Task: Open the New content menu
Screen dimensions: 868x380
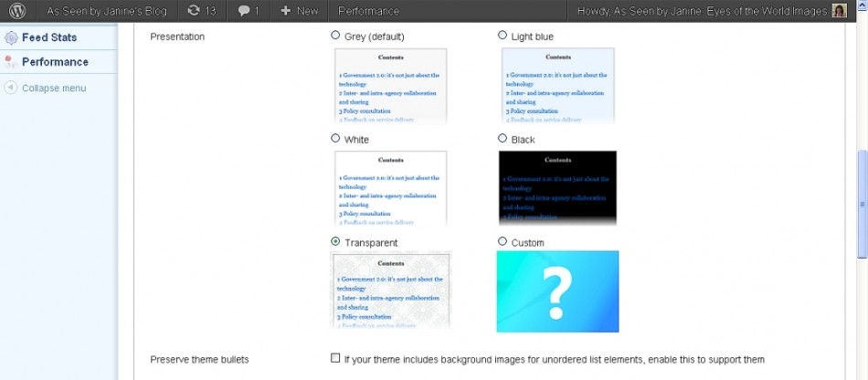Action: pyautogui.click(x=299, y=11)
